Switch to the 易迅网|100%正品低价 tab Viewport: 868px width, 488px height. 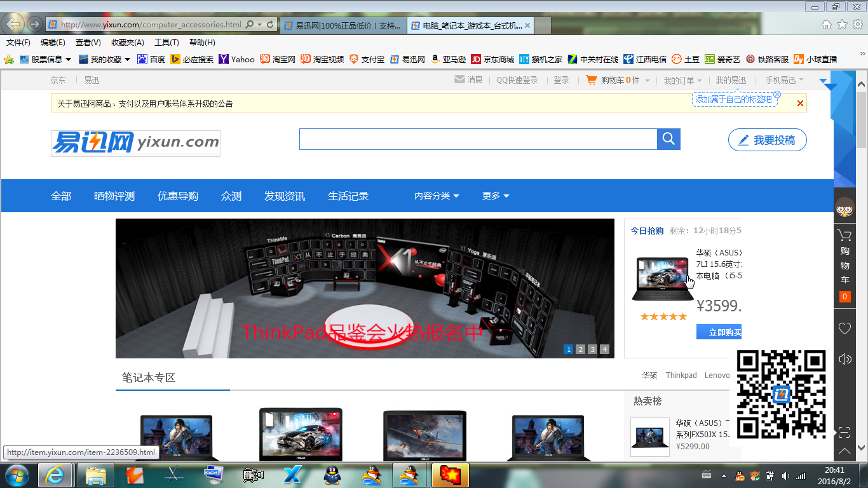point(342,25)
